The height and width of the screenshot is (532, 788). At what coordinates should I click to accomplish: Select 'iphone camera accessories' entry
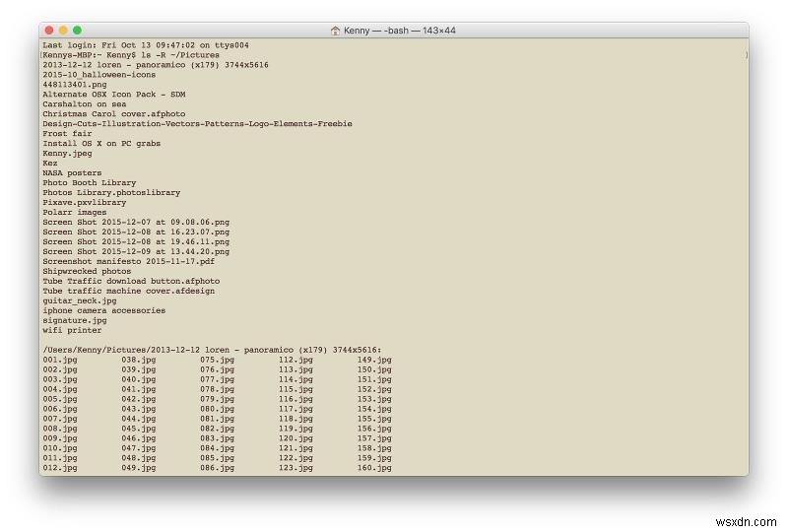pyautogui.click(x=104, y=310)
